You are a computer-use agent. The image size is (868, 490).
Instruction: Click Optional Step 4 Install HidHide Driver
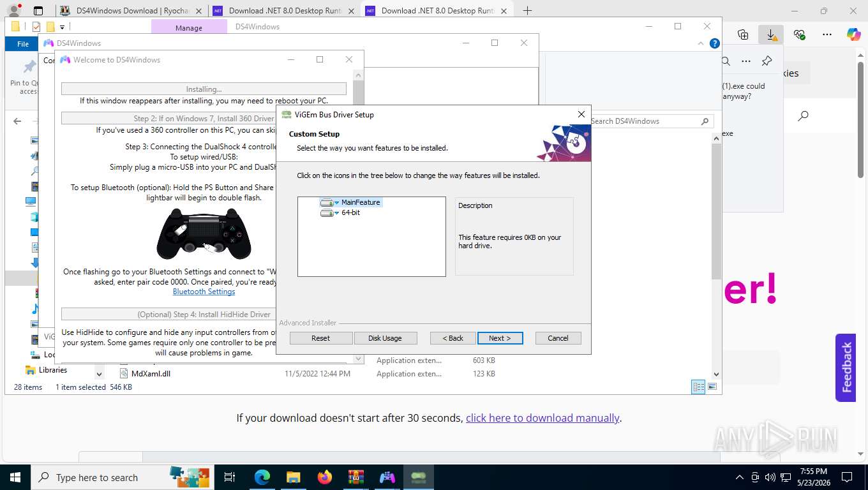(x=169, y=314)
